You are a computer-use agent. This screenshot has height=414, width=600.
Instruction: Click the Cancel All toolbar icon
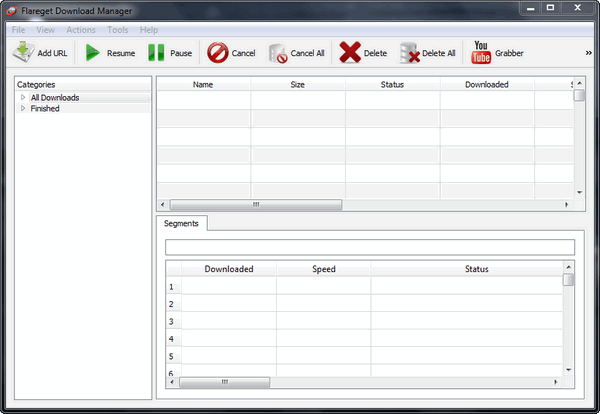[277, 53]
